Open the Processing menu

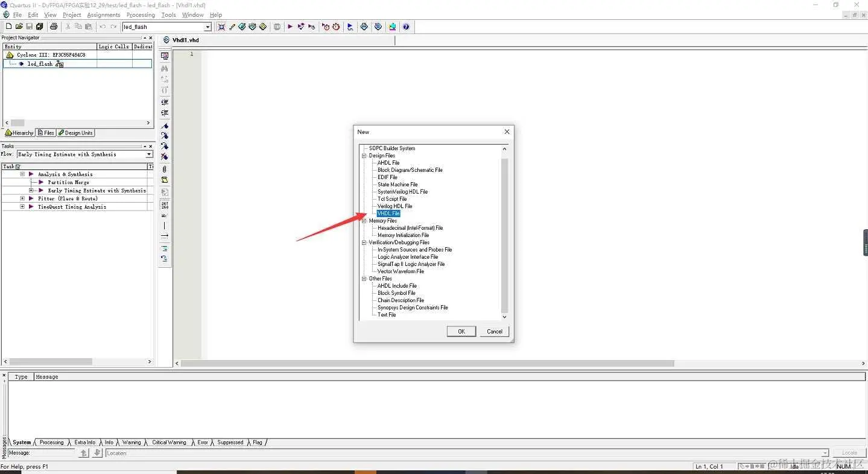tap(141, 14)
